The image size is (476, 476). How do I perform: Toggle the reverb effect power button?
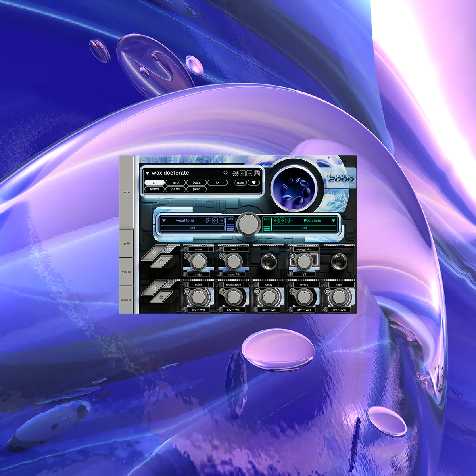(293, 292)
